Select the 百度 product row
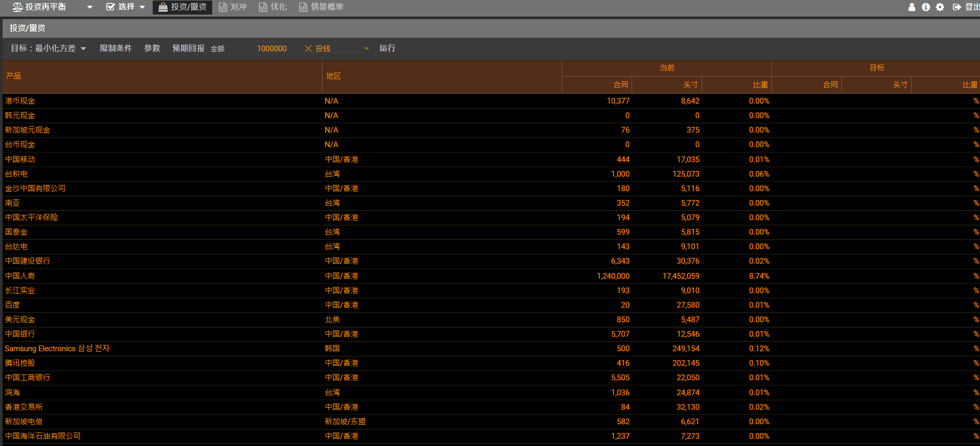This screenshot has width=980, height=446. point(491,305)
